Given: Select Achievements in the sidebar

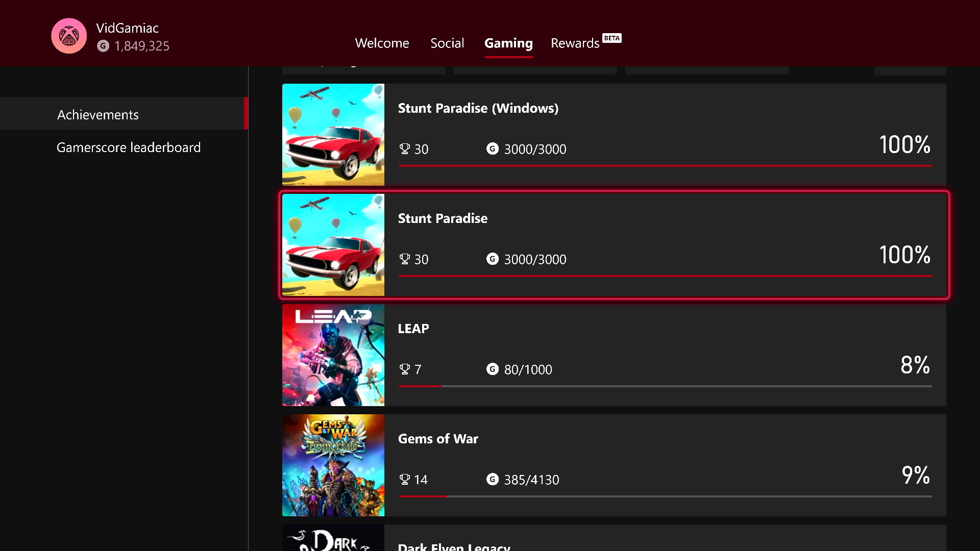Looking at the screenshot, I should tap(98, 115).
